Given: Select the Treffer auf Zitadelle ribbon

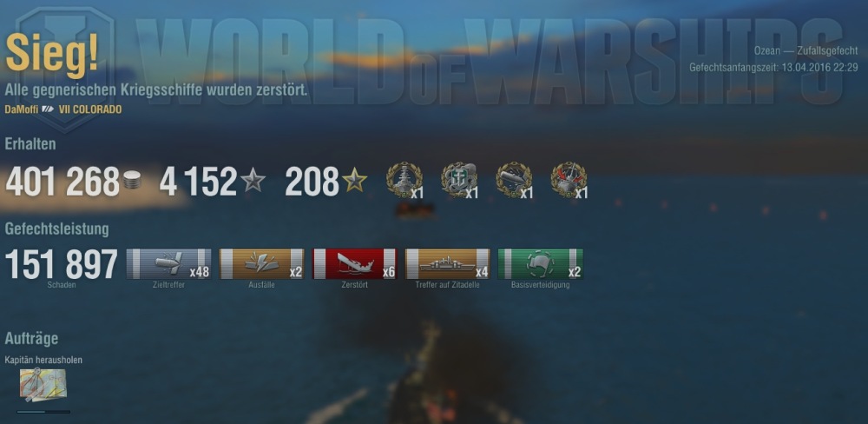Looking at the screenshot, I should (448, 264).
